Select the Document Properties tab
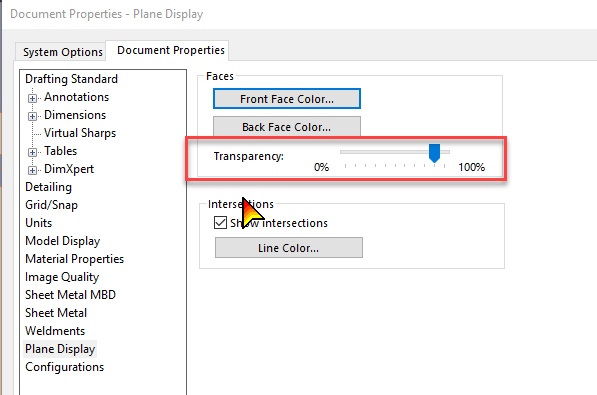This screenshot has height=395, width=597. [x=171, y=50]
